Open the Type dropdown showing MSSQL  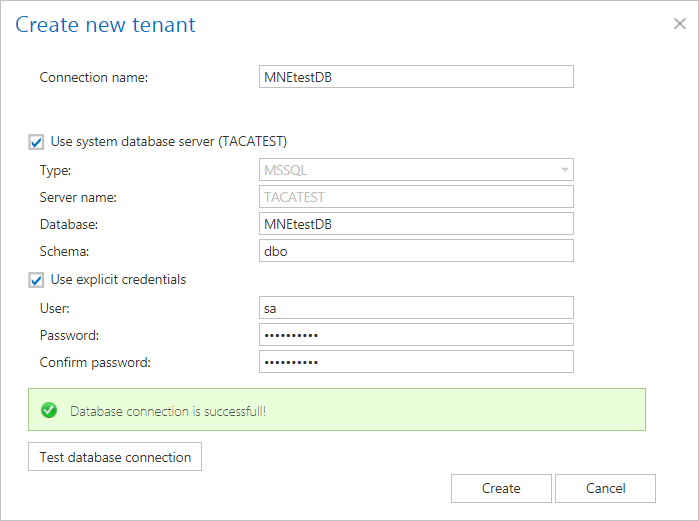point(416,170)
